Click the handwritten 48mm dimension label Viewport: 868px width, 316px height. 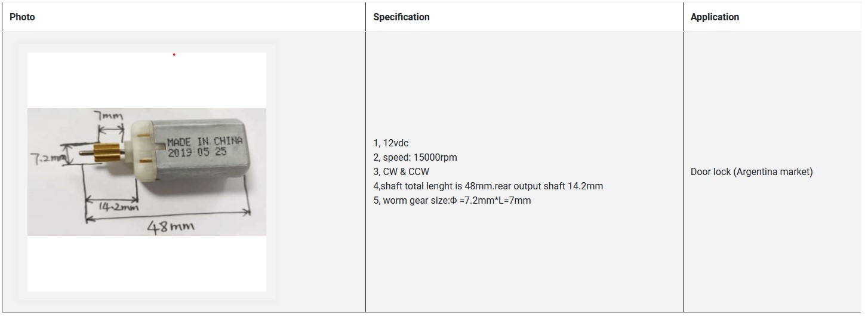[171, 226]
